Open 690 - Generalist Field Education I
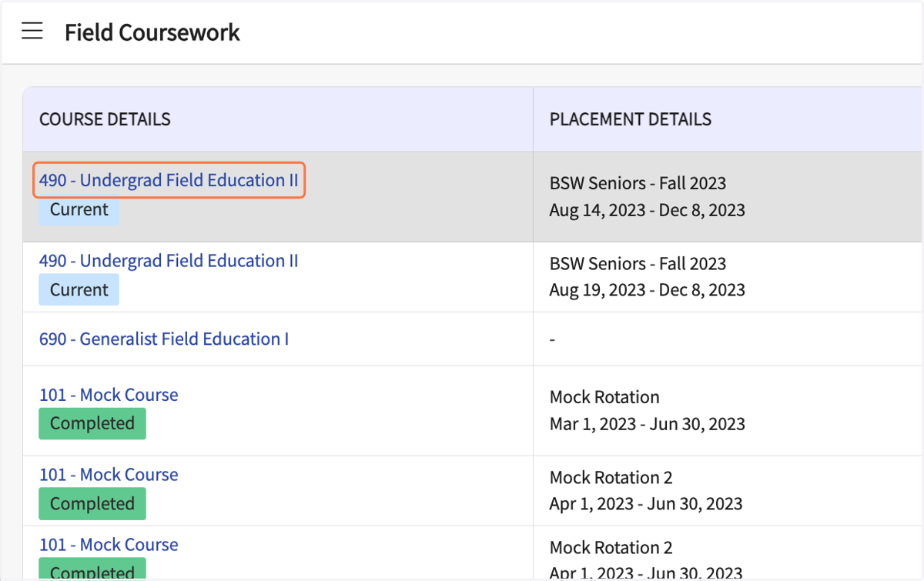This screenshot has height=581, width=924. 164,339
